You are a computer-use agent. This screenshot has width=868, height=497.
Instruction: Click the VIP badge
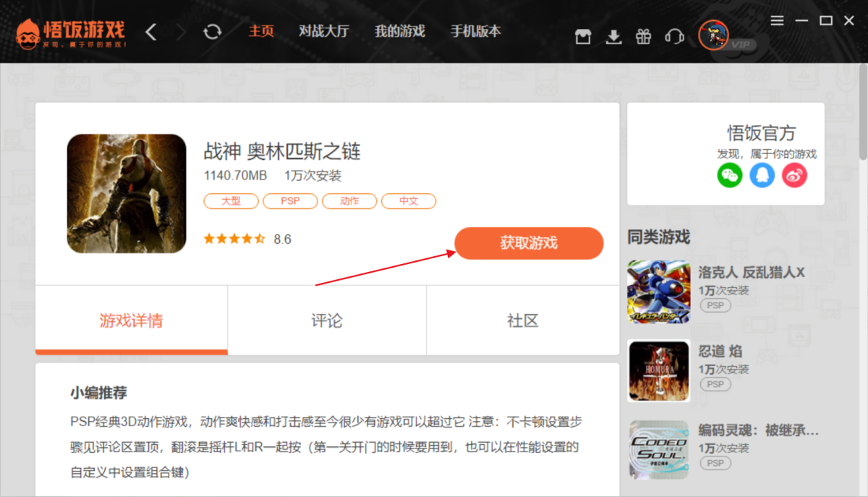pyautogui.click(x=741, y=45)
